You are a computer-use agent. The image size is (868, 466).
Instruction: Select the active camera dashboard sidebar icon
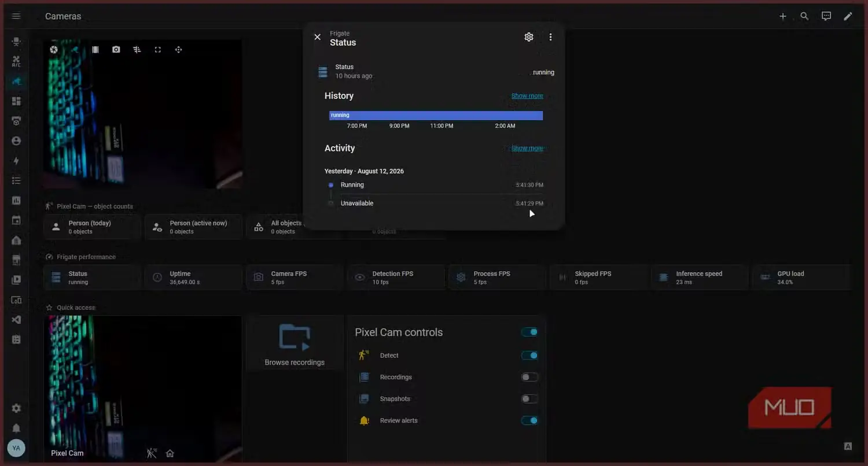pyautogui.click(x=16, y=81)
